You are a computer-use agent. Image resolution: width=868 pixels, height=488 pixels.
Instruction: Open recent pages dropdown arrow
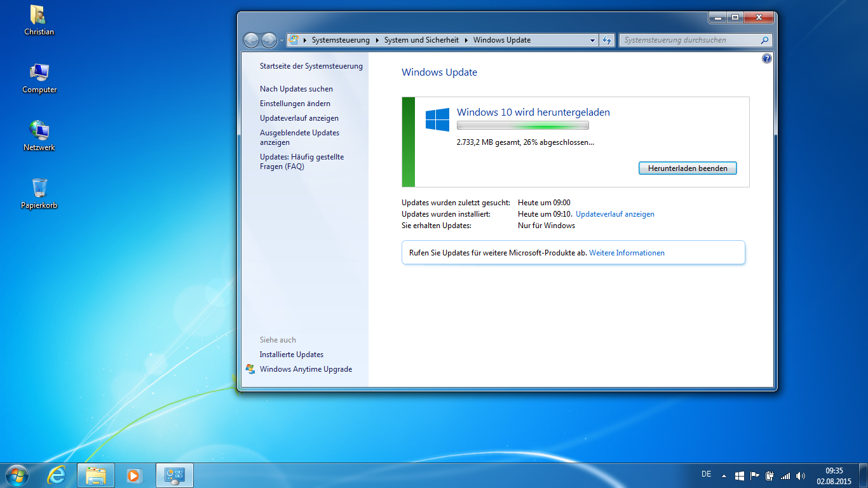tap(281, 41)
